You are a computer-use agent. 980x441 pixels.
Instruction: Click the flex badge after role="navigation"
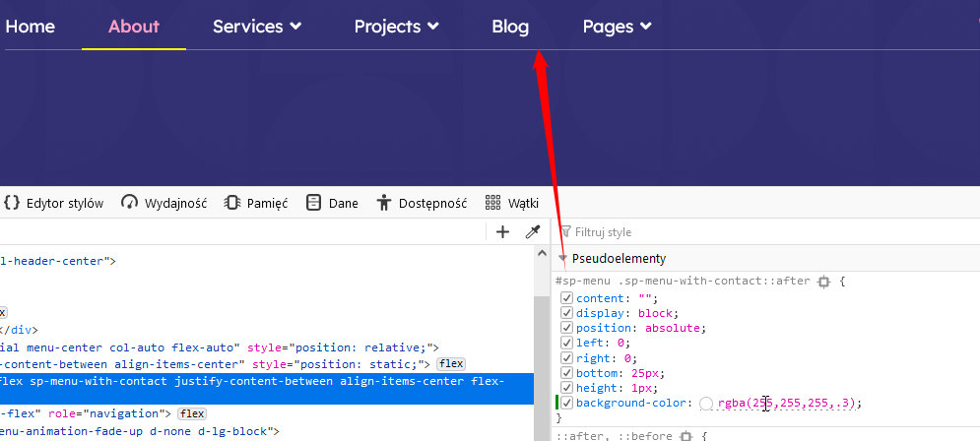point(192,413)
